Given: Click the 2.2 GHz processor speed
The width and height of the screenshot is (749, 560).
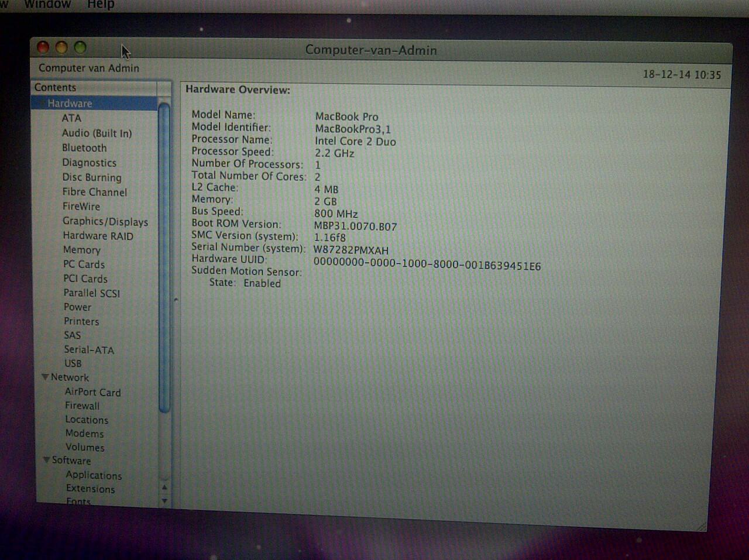Looking at the screenshot, I should coord(335,153).
